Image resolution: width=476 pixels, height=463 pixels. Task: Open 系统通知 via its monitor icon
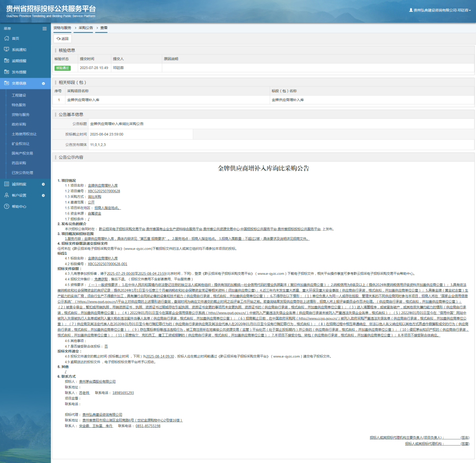point(6,50)
